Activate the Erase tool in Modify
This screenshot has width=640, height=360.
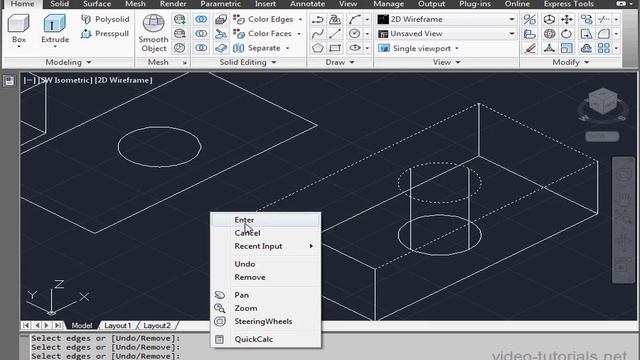coord(530,48)
